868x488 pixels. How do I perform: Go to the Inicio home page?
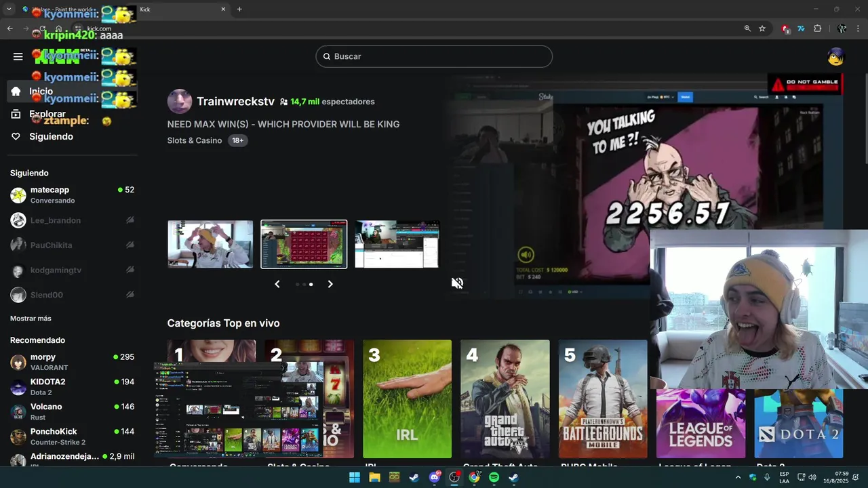pos(71,91)
